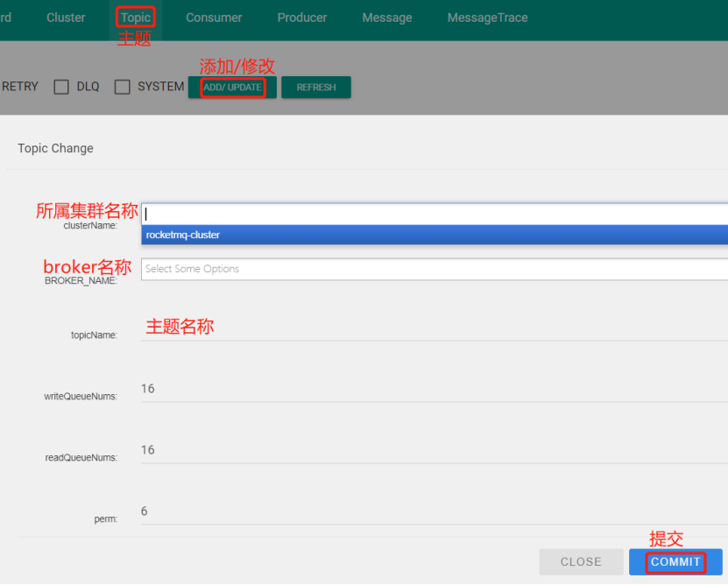Go to the Producer tab
The height and width of the screenshot is (585, 728).
[x=302, y=18]
